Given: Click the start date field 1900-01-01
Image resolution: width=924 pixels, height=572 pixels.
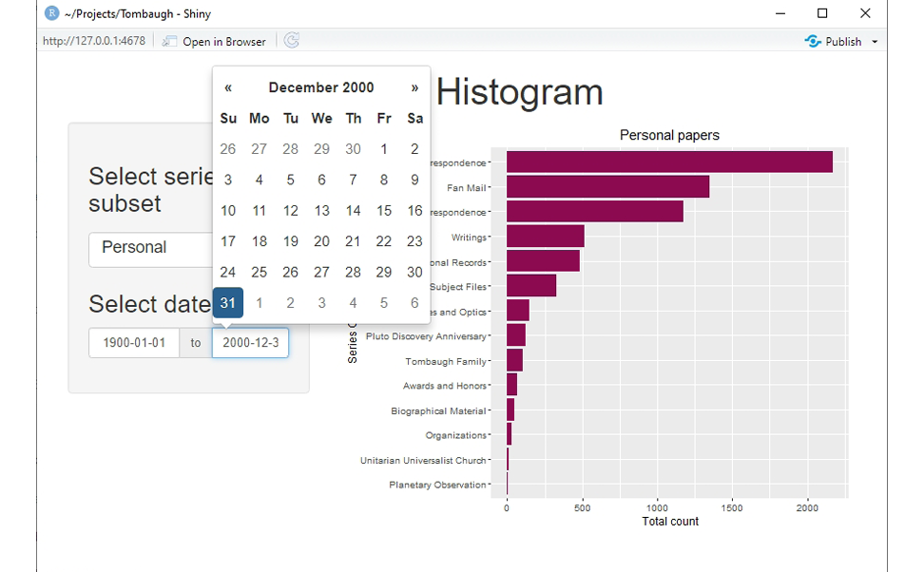Looking at the screenshot, I should coord(134,343).
